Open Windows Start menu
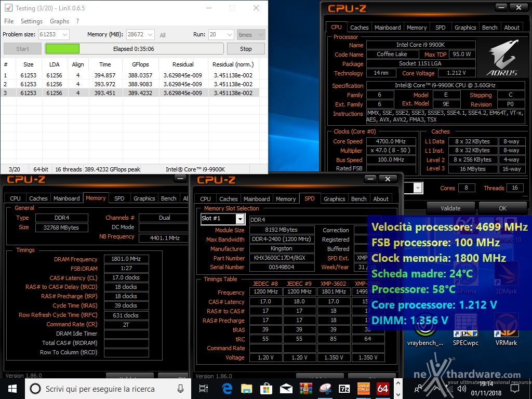The image size is (532, 399). pos(12,389)
